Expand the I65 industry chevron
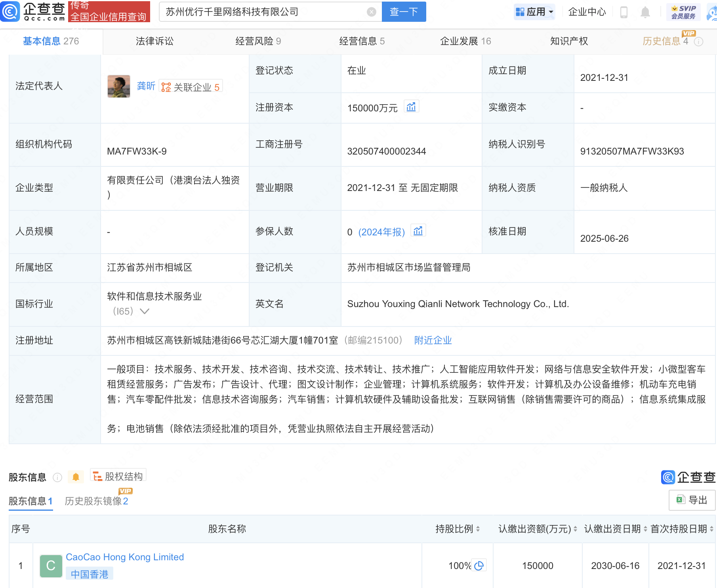The width and height of the screenshot is (717, 588). pos(145,311)
